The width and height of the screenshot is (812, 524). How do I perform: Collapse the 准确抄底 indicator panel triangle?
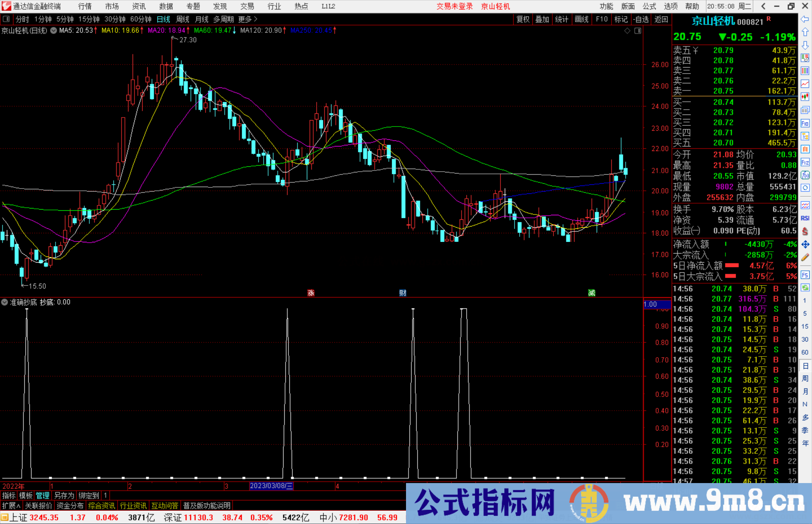5,302
